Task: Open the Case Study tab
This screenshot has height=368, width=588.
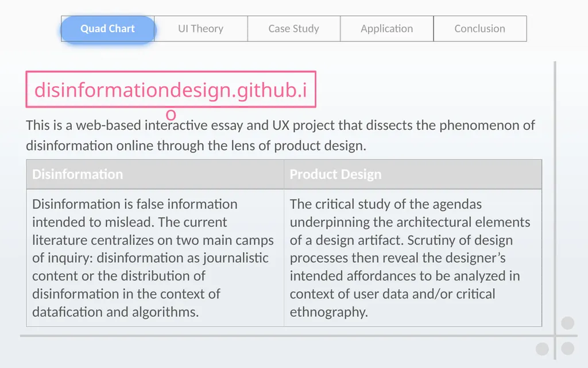Action: [293, 29]
